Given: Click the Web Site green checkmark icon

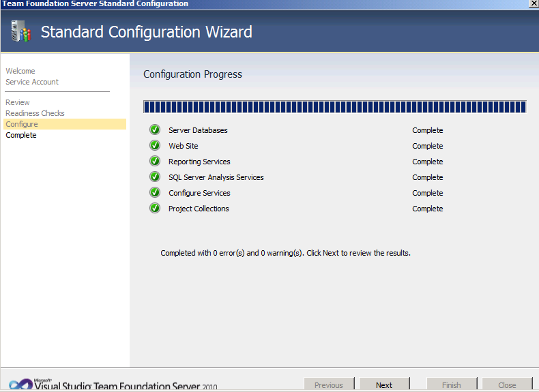Looking at the screenshot, I should point(155,145).
